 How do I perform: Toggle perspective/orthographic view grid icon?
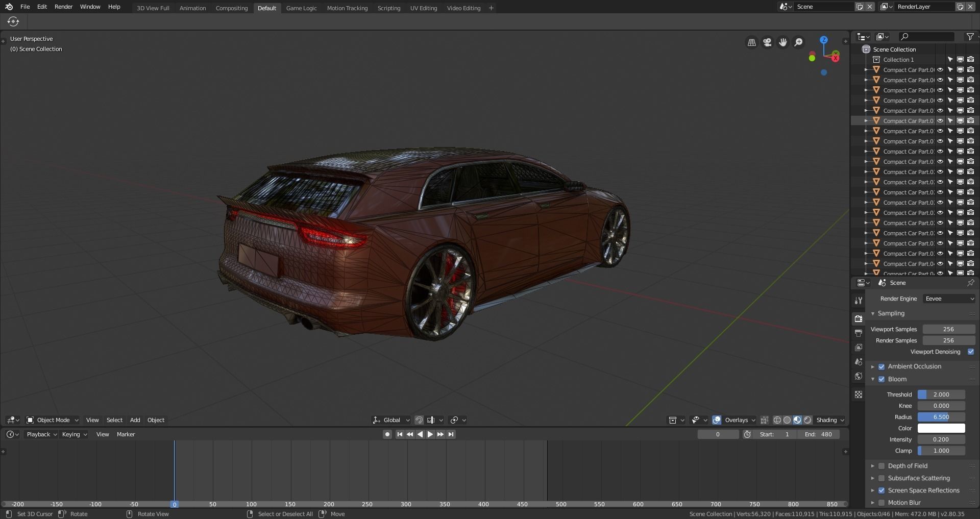click(x=752, y=42)
